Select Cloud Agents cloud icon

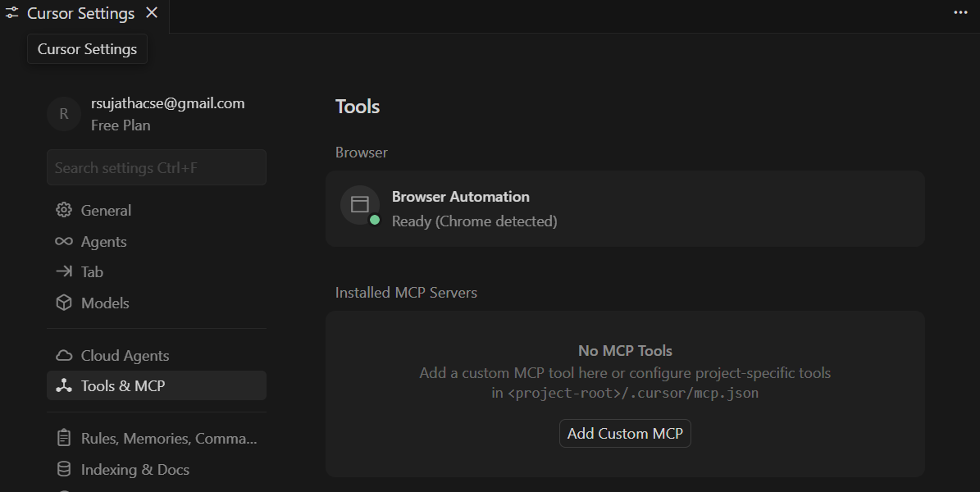click(64, 355)
